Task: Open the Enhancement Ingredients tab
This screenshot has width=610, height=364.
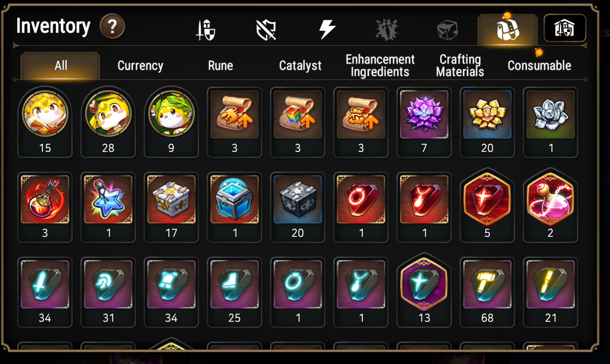Action: tap(380, 65)
